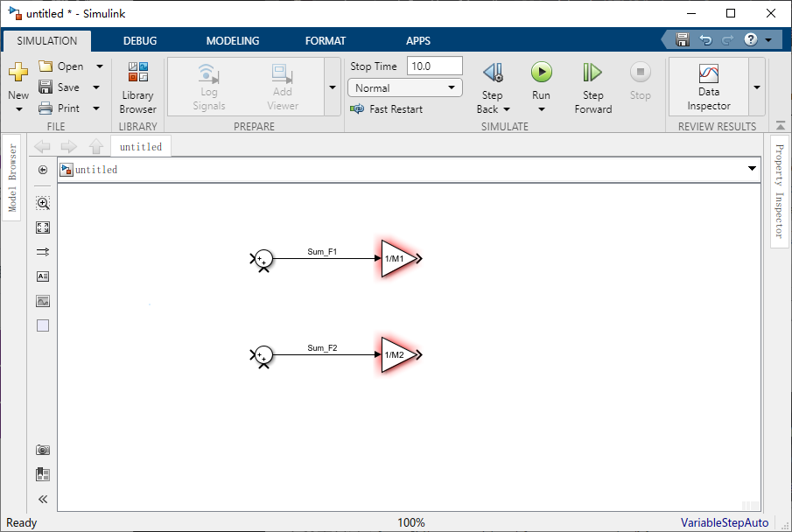Collapse the toolstrip ribbon
The width and height of the screenshot is (792, 532).
pos(781,125)
